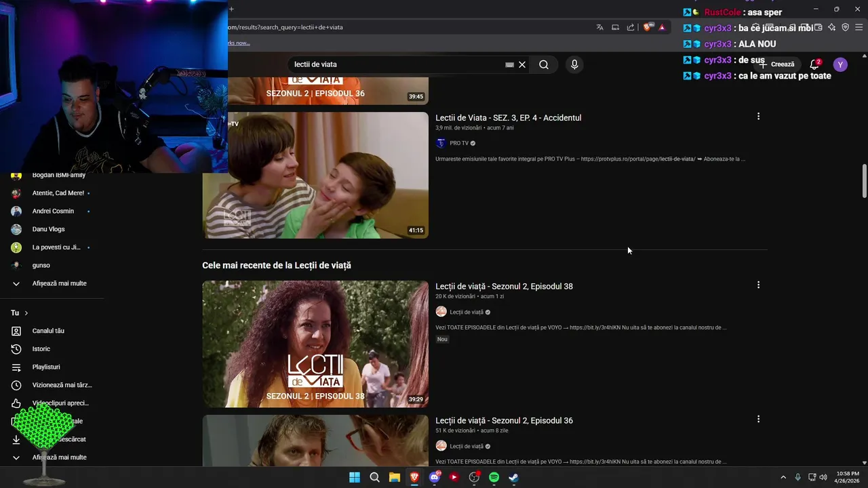868x488 pixels.
Task: Open Brave Shields lion icon
Action: [647, 27]
